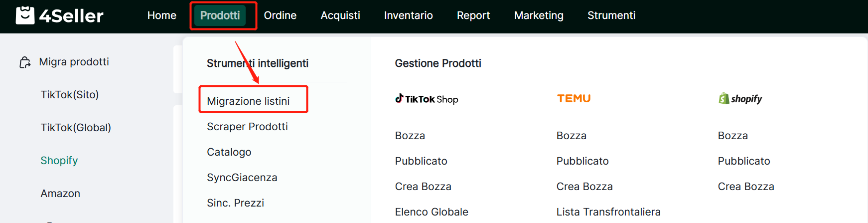This screenshot has width=868, height=223.
Task: Select TikTok(Global) in sidebar
Action: coord(76,128)
